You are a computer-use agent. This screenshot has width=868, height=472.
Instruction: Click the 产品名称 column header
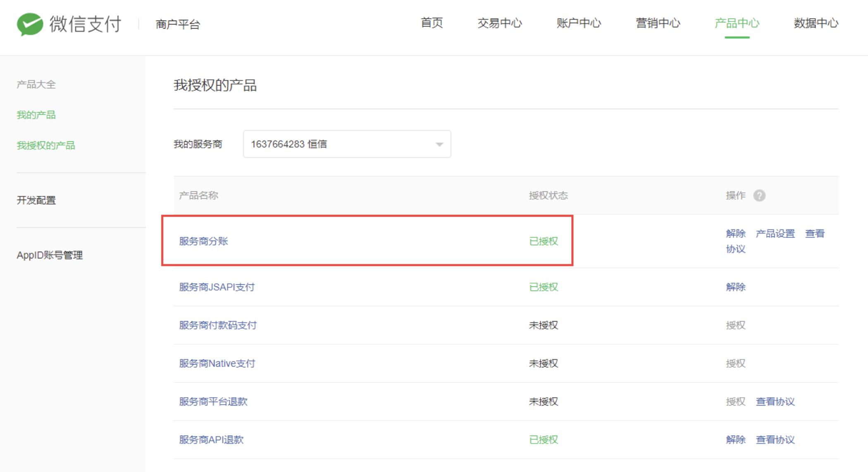pyautogui.click(x=198, y=195)
